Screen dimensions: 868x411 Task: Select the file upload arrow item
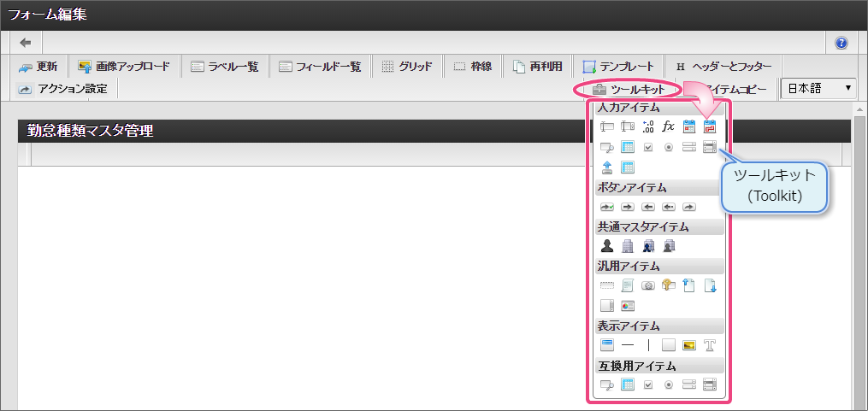[x=607, y=167]
